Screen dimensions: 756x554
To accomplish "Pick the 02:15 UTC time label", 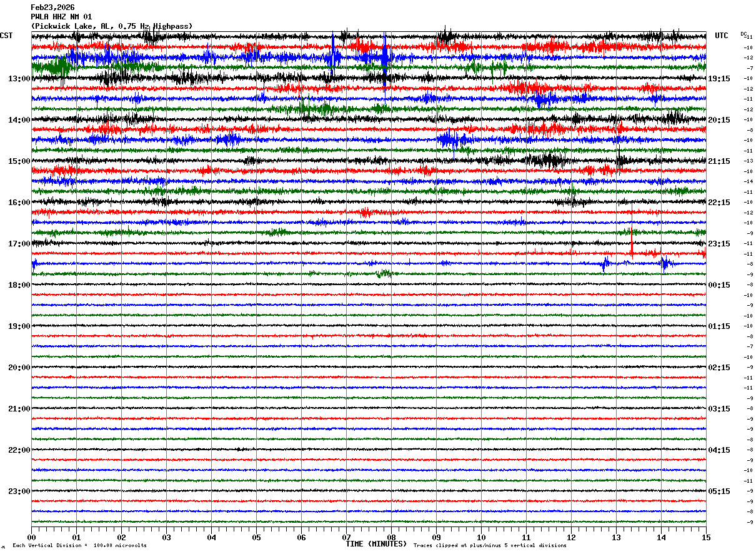I will [719, 368].
